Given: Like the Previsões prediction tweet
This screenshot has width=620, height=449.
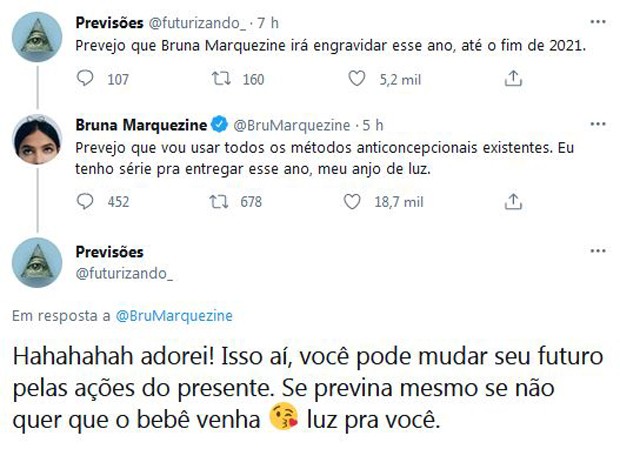Looking at the screenshot, I should click(x=357, y=77).
